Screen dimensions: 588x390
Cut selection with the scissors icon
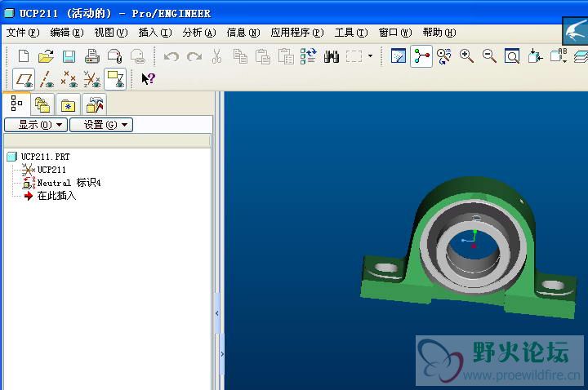216,56
